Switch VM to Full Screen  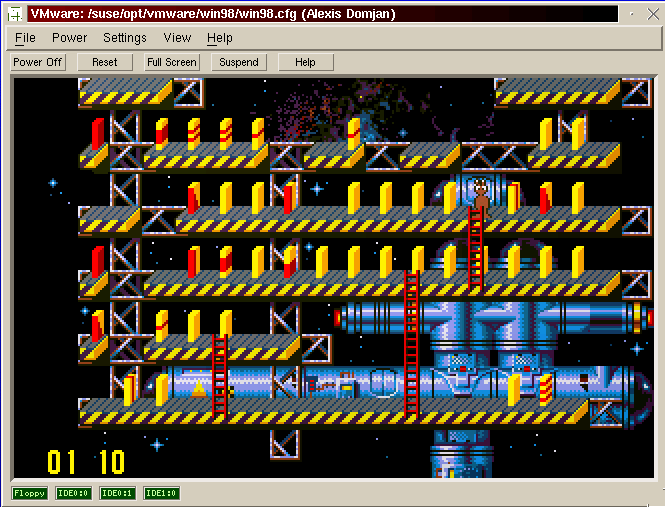point(172,62)
